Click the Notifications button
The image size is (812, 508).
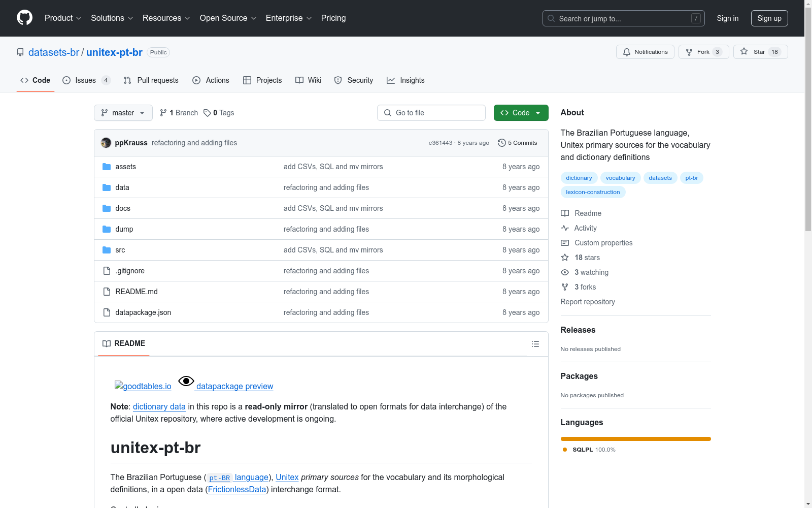coord(645,52)
